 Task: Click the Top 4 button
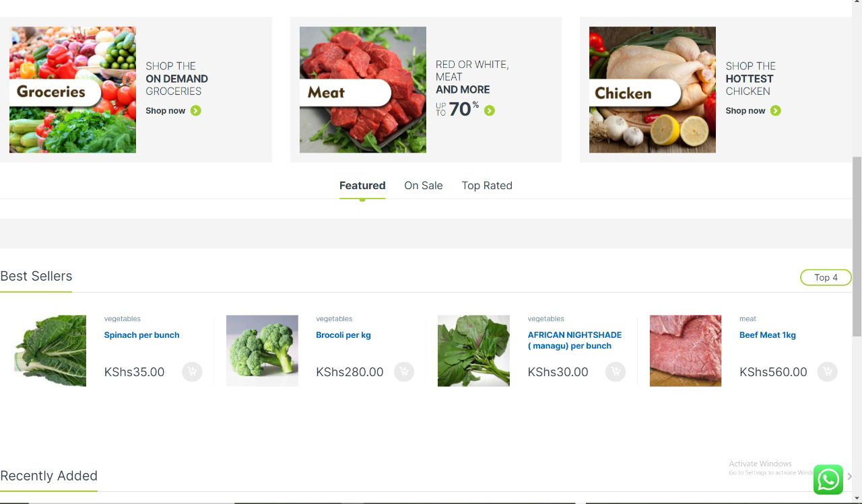(826, 277)
